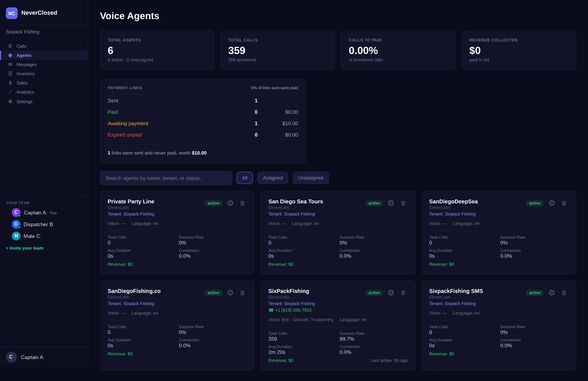Click trash icon on SanDiegoFishing.co card
The image size is (588, 381).
pos(243,293)
